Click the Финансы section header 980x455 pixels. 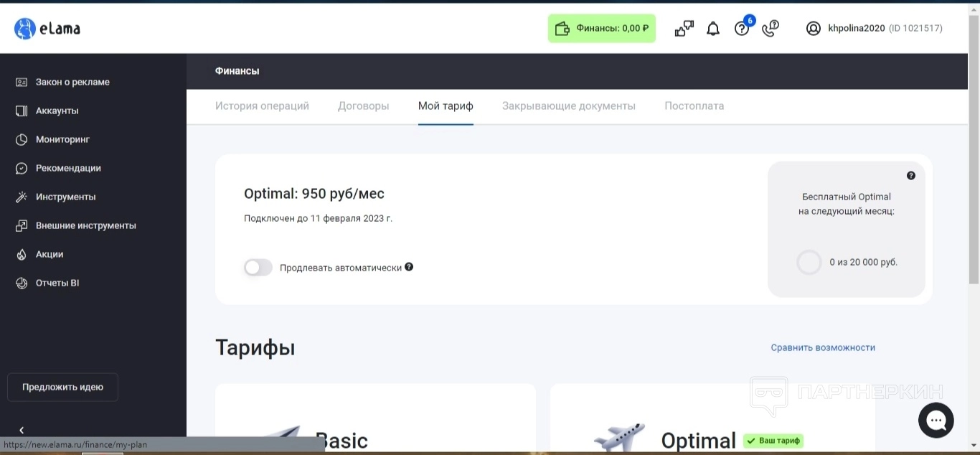click(237, 71)
